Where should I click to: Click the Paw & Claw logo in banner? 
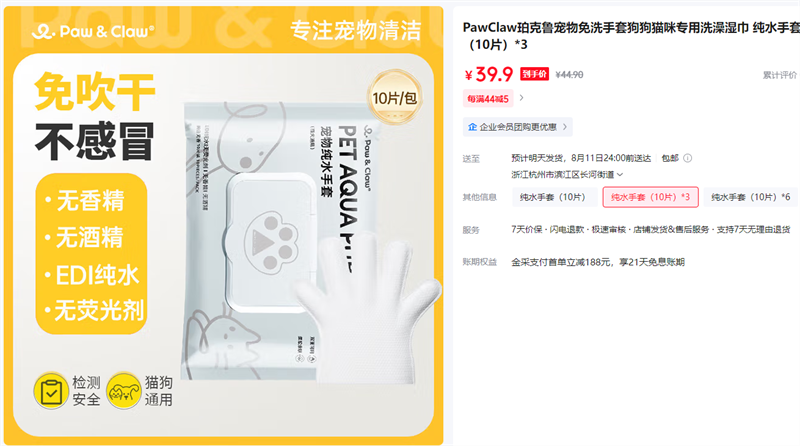coord(92,32)
